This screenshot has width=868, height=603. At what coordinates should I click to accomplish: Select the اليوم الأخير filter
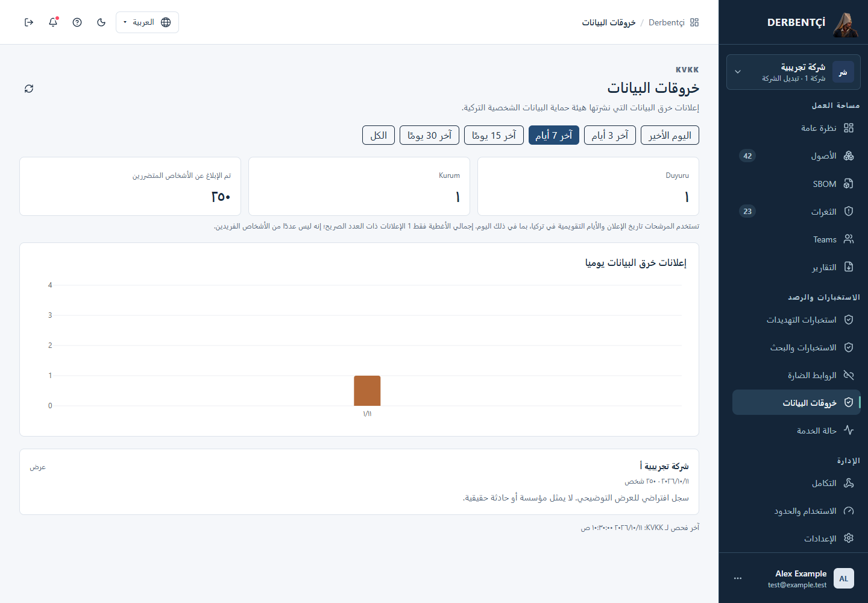(670, 135)
